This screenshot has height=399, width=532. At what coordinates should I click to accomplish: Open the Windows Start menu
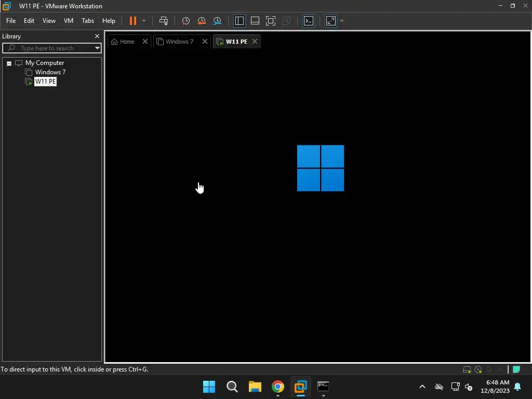209,387
